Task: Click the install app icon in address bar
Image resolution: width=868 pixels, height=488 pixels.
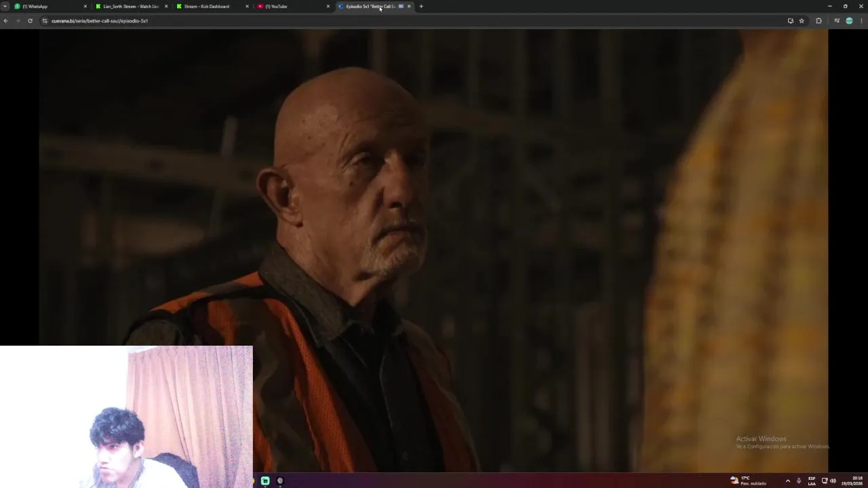Action: tap(791, 21)
